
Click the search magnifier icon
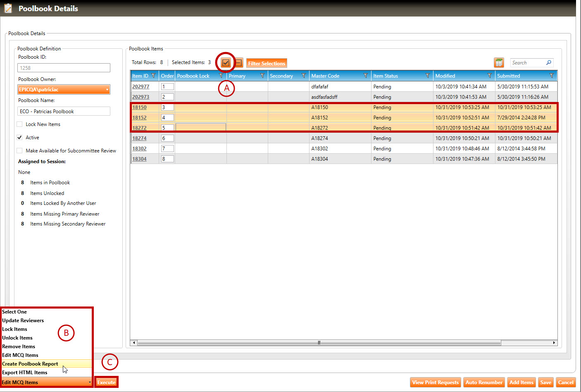[548, 63]
